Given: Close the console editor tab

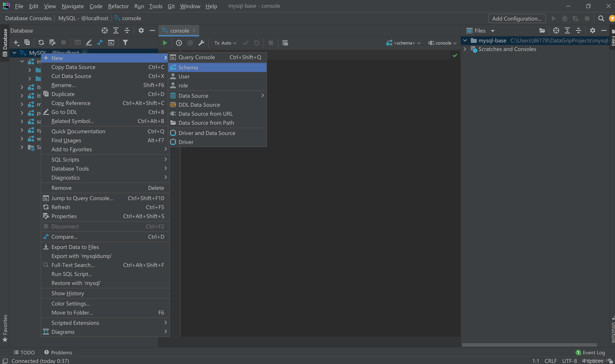Looking at the screenshot, I should click(194, 30).
